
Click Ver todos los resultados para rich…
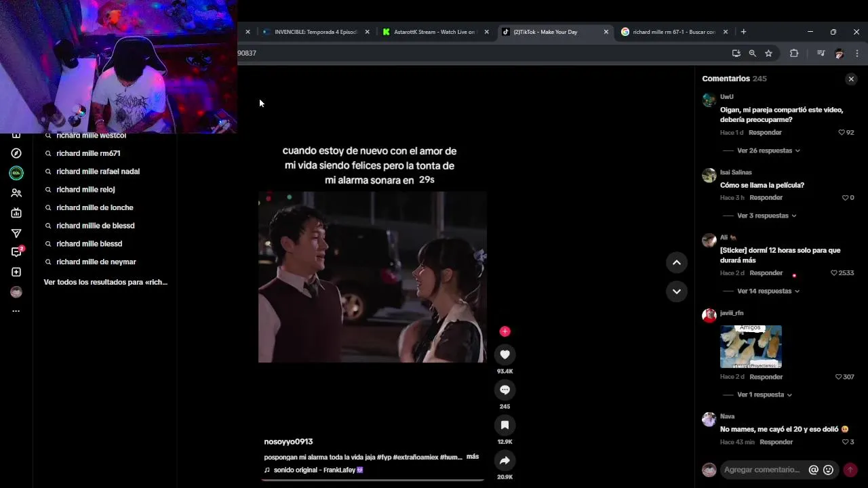tap(106, 282)
